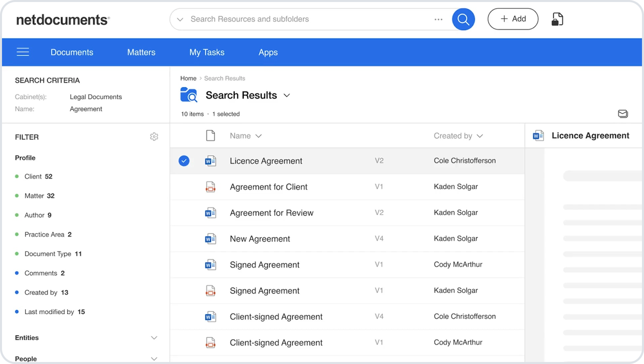Toggle the Last modified by filter
The image size is (644, 364).
point(49,312)
